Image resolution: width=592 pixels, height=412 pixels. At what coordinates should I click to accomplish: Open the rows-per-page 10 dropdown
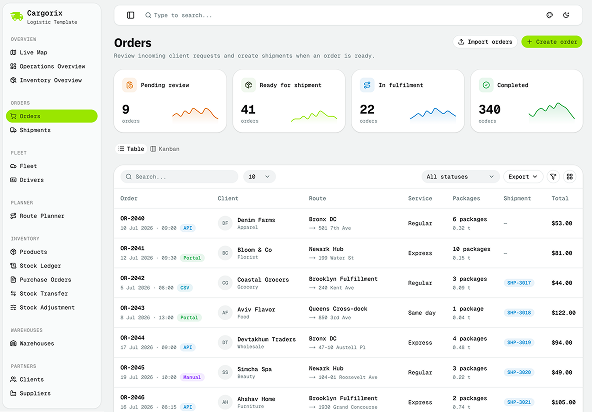pyautogui.click(x=259, y=177)
